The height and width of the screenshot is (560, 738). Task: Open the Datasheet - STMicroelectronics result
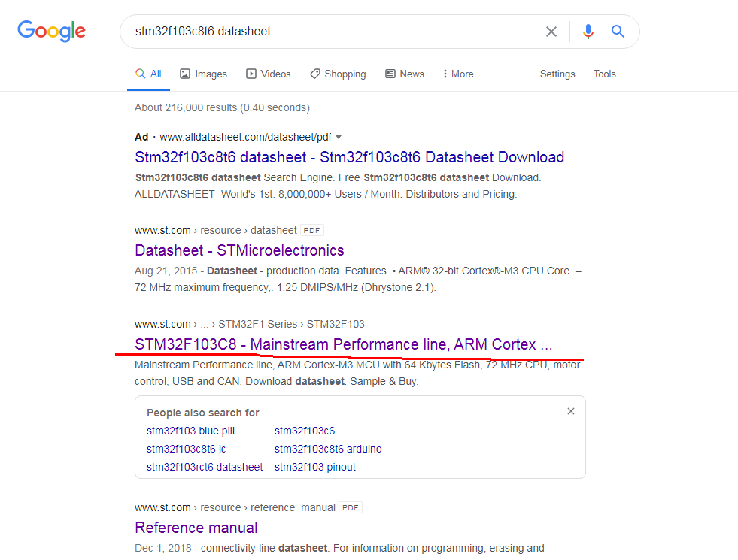239,250
